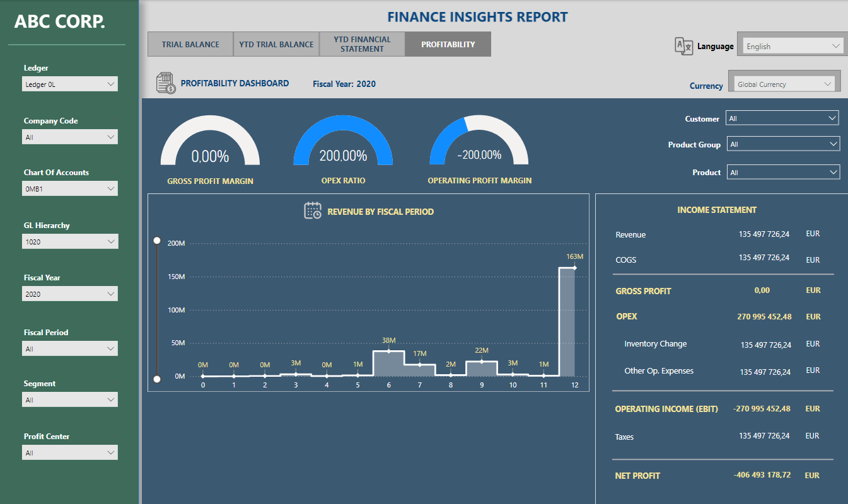Open the Fiscal Period dropdown
The height and width of the screenshot is (504, 848).
click(70, 348)
